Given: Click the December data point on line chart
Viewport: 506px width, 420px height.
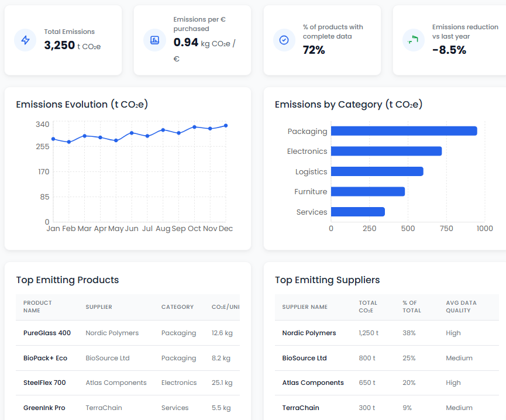Looking at the screenshot, I should tap(226, 126).
